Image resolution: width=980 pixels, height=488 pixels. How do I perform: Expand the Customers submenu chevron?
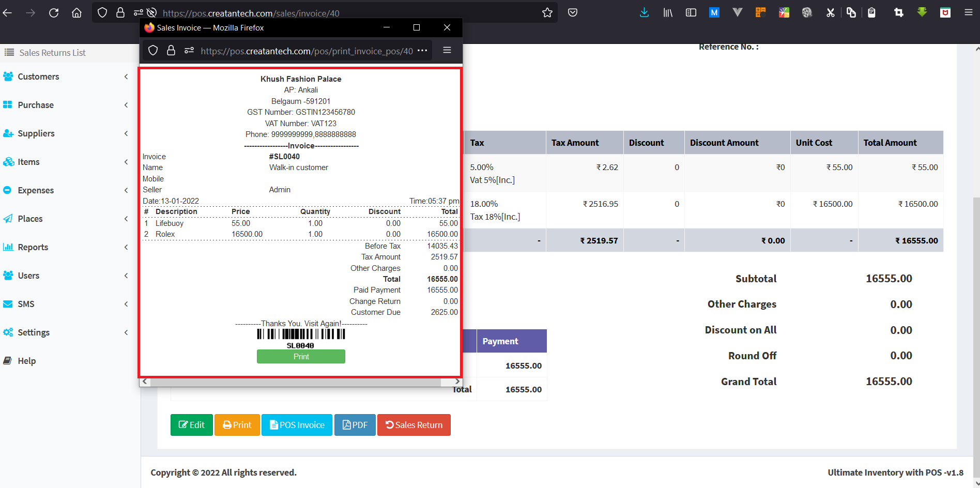coord(126,77)
